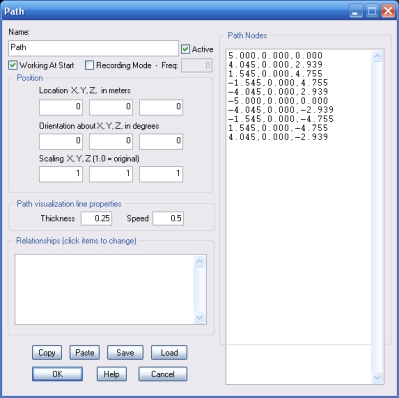Confirm with the OK button

click(x=57, y=374)
